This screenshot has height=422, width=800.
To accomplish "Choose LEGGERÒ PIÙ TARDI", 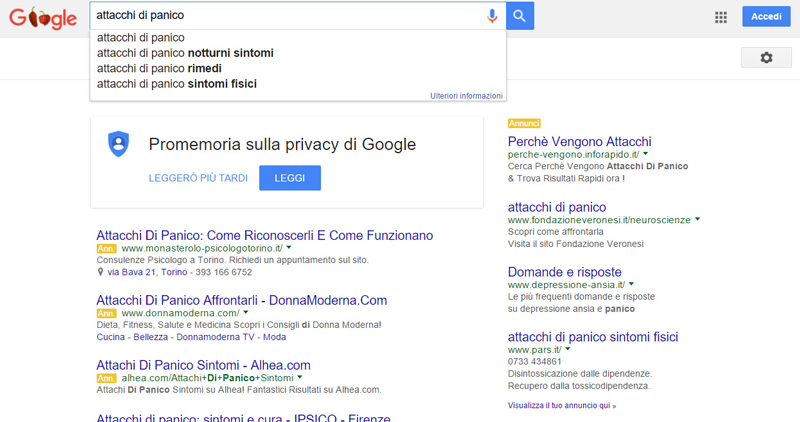I will [198, 178].
